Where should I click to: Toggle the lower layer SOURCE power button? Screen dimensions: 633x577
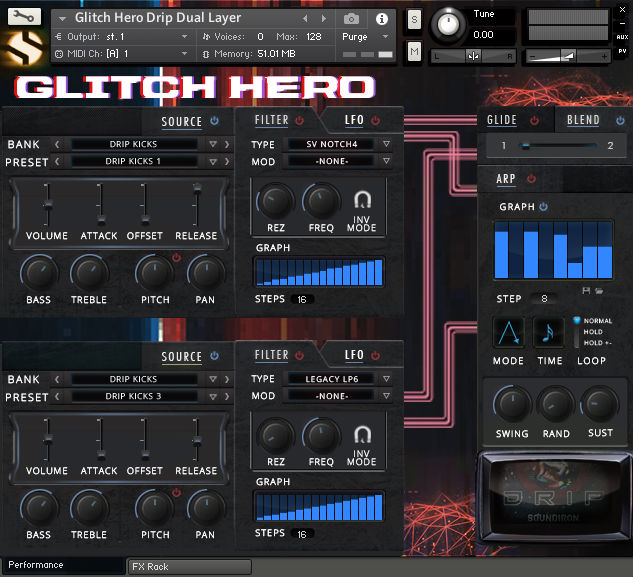[214, 355]
